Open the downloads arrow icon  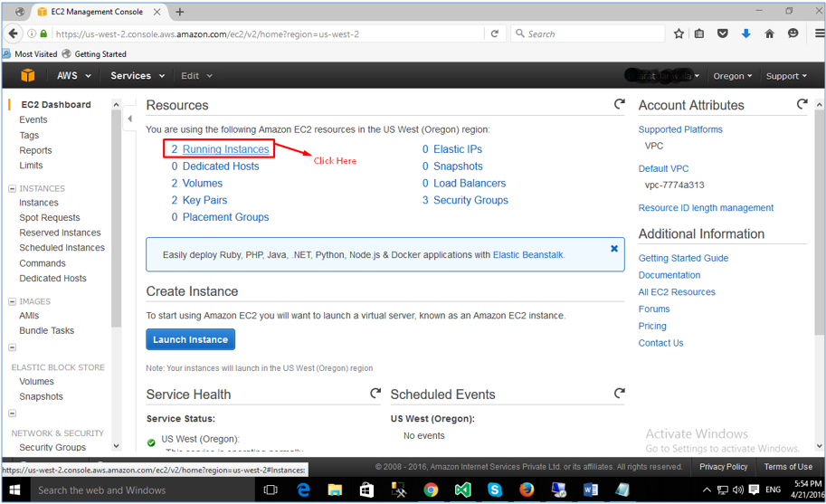pyautogui.click(x=745, y=33)
